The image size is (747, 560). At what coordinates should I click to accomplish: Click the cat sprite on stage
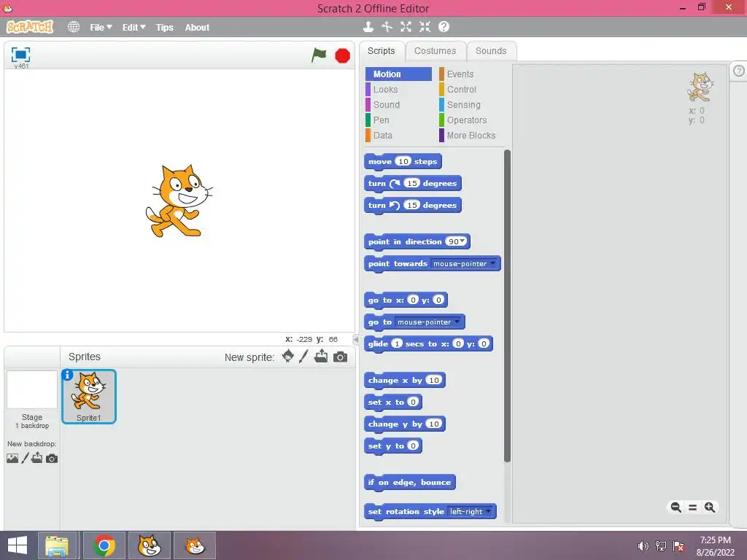click(x=179, y=201)
